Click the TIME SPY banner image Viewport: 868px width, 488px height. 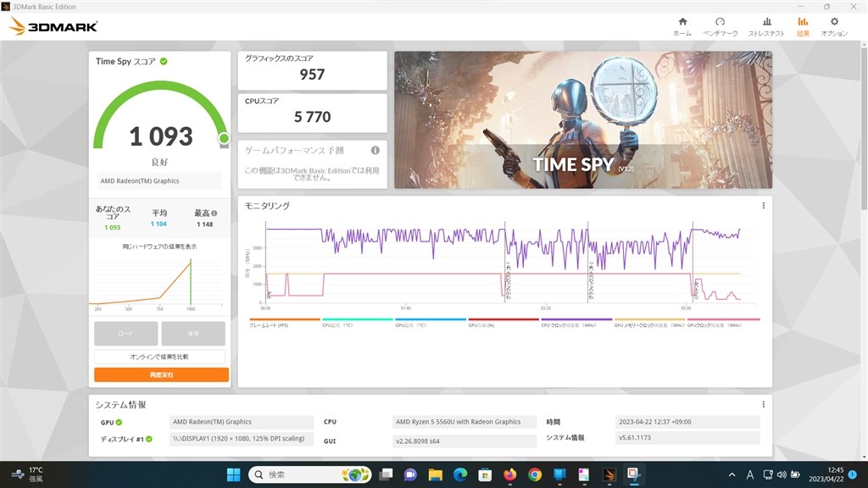tap(583, 120)
